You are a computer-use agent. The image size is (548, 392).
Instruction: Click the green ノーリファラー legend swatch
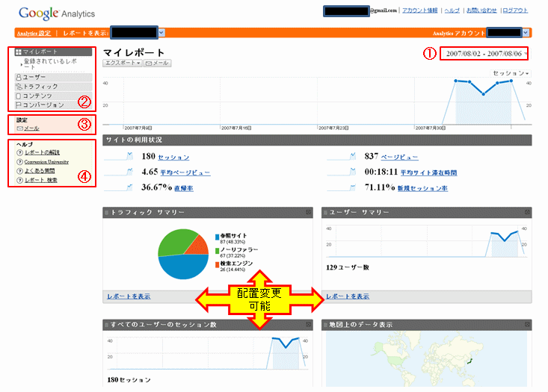click(218, 251)
